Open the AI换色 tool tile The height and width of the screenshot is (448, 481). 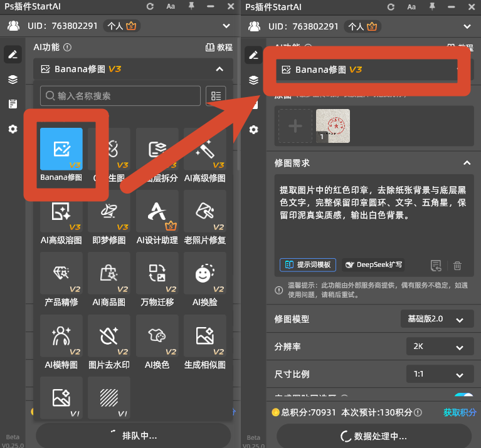157,336
